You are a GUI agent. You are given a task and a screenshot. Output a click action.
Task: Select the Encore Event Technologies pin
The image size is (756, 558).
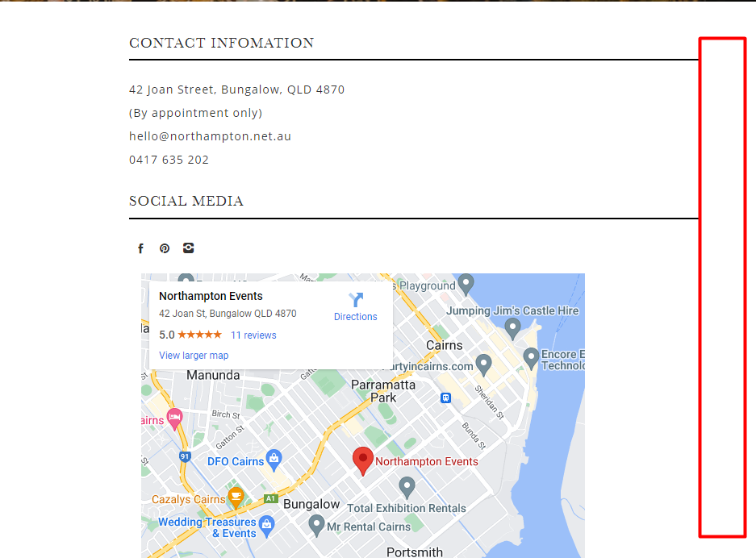[x=531, y=359]
